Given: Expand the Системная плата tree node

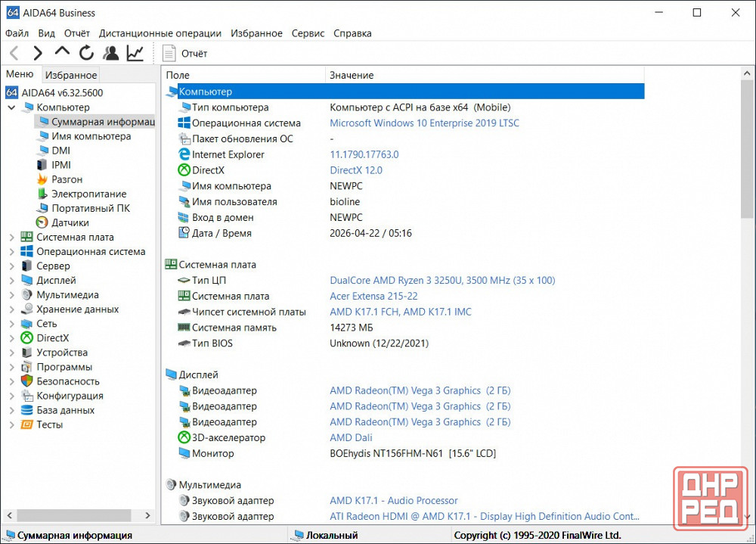Looking at the screenshot, I should (11, 238).
